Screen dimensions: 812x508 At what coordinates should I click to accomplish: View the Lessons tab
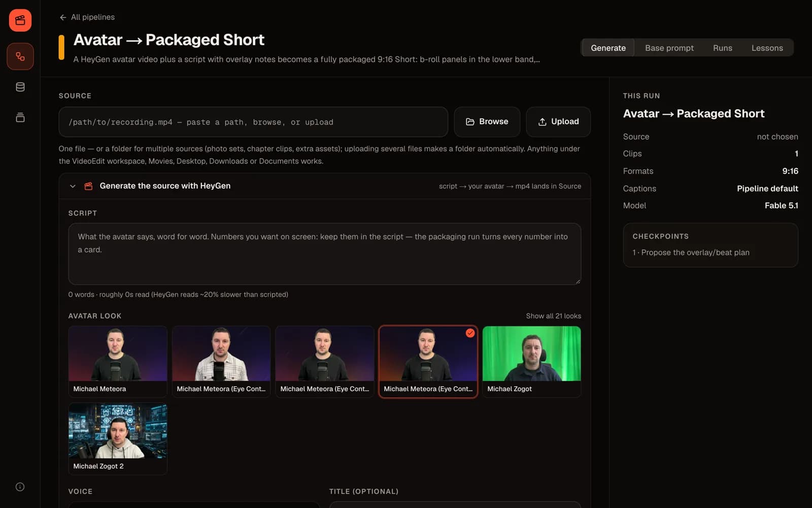(x=767, y=48)
